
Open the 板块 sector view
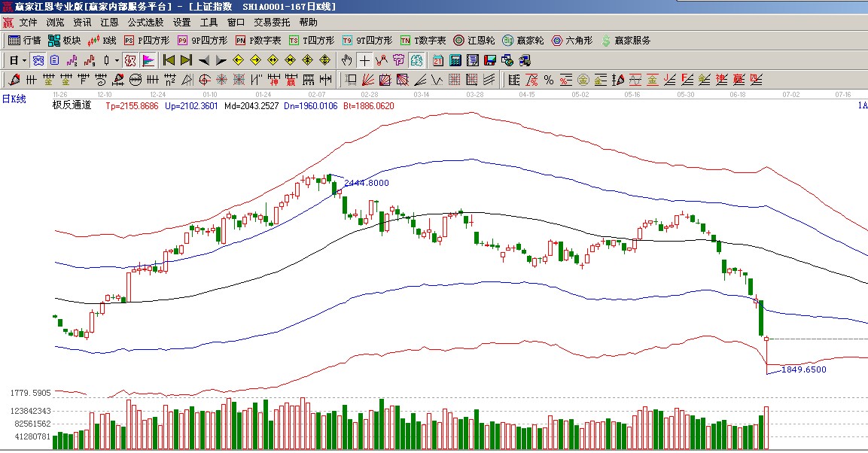click(64, 41)
